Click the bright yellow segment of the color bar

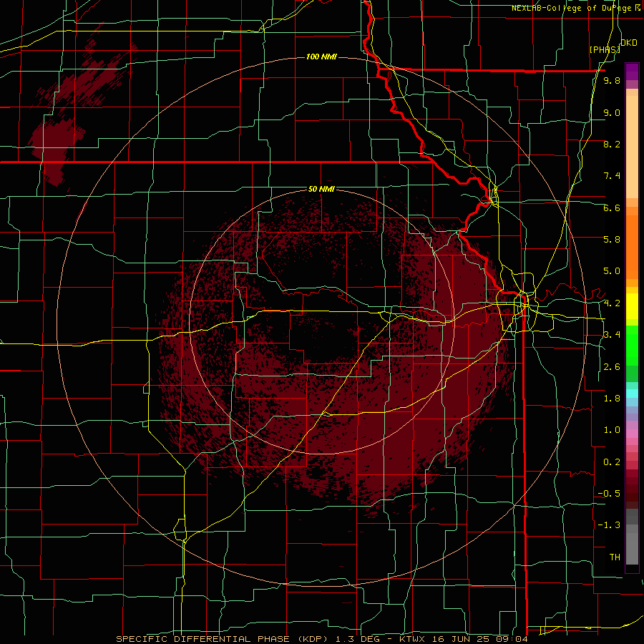[632, 306]
